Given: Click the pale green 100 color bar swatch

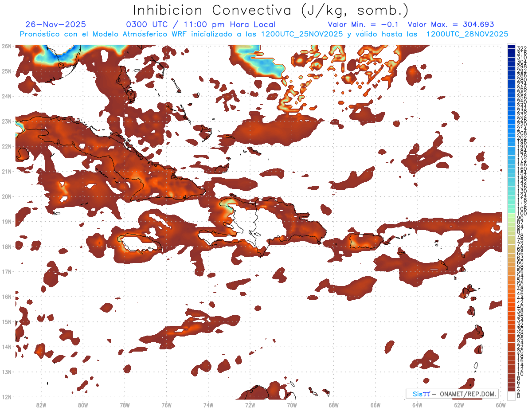Looking at the screenshot, I should 511,216.
